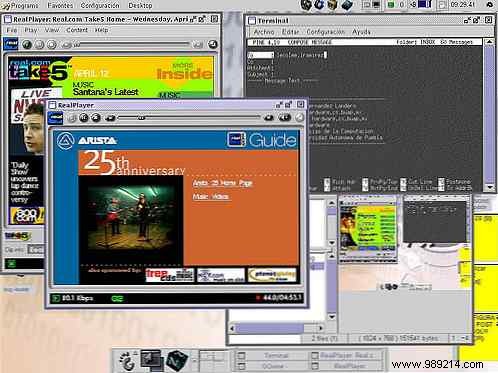Click right arrow of image viewer horizontal scrollbar
Screen dimensions: 498x373
(321, 328)
